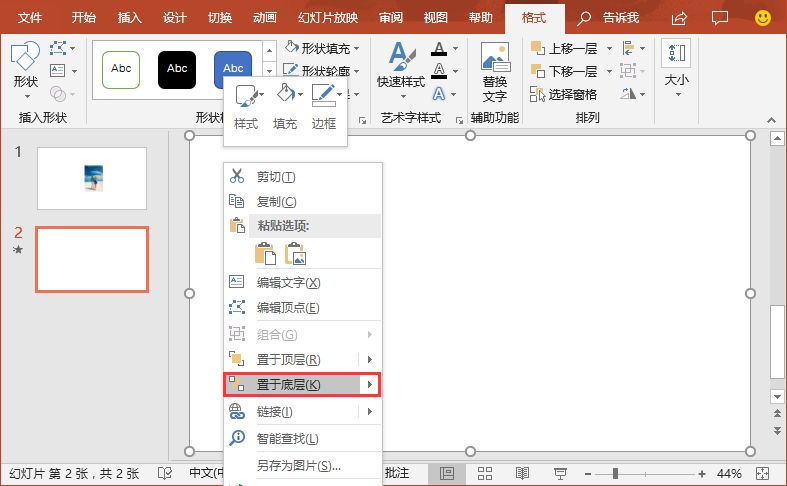Image resolution: width=787 pixels, height=486 pixels.
Task: Select 编辑文字(X) in context menu
Action: click(303, 283)
